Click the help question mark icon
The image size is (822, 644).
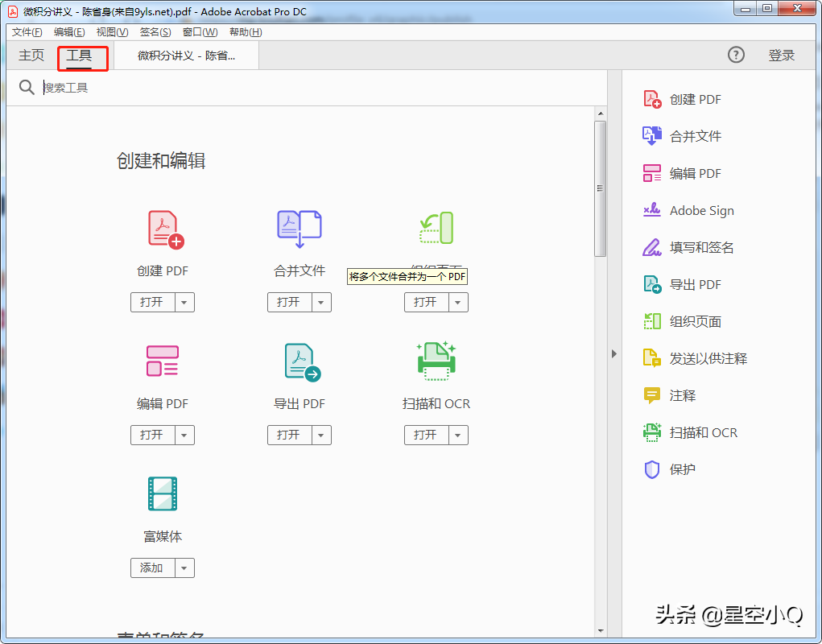(736, 55)
